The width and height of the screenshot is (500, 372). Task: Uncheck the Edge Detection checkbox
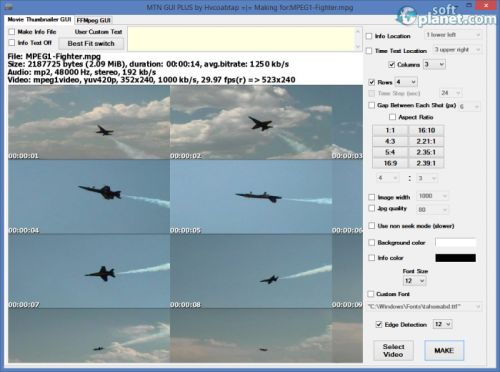coord(379,324)
